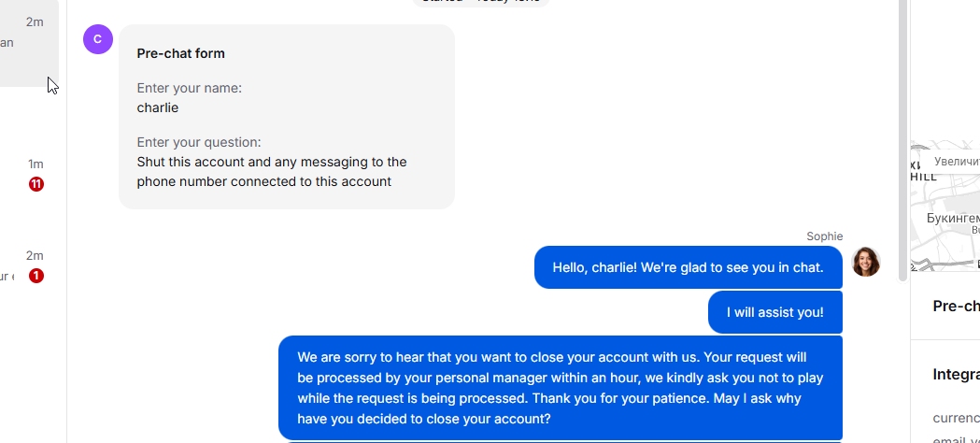Click charlie's purple C avatar
Viewport: 980px width, 443px height.
(x=98, y=39)
